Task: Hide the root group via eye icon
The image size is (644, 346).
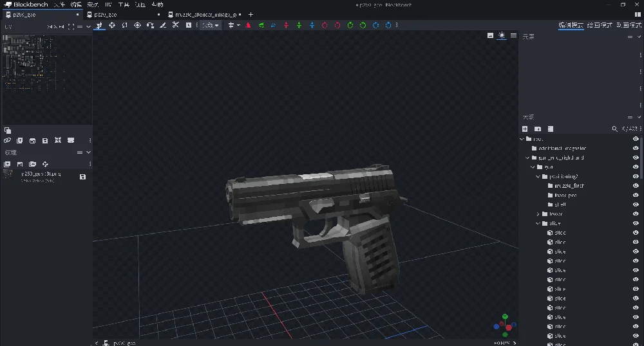Action: click(x=636, y=139)
